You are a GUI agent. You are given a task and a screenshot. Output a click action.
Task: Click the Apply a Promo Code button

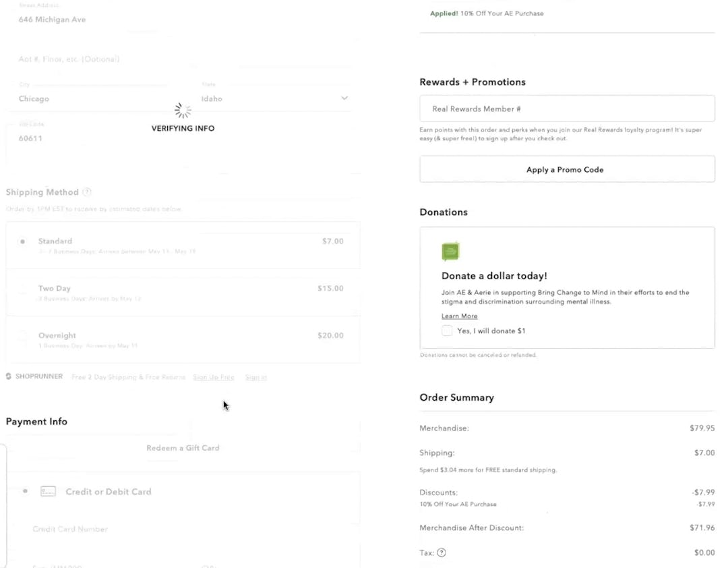[565, 169]
